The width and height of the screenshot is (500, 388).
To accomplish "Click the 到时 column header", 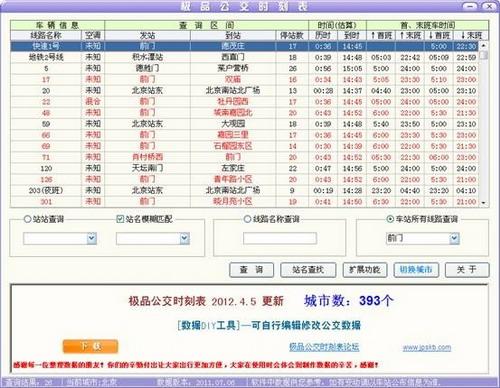I will 352,35.
